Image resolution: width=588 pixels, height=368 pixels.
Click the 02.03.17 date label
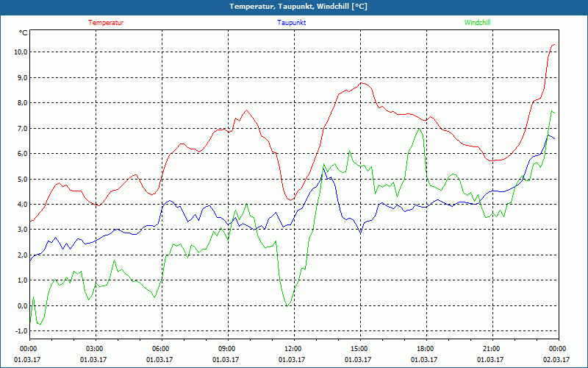point(558,359)
